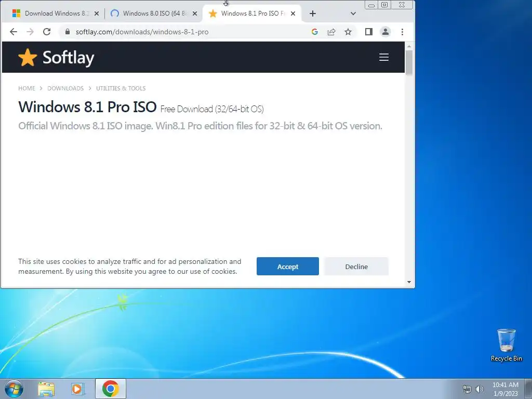Click the scrollbar down arrow
Image resolution: width=532 pixels, height=399 pixels.
(409, 282)
